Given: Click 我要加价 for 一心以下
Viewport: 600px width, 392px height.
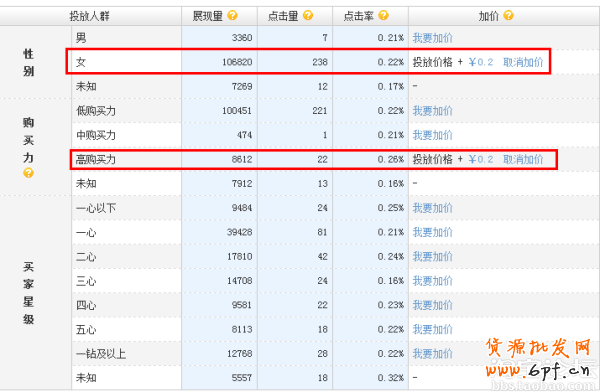Looking at the screenshot, I should [432, 208].
